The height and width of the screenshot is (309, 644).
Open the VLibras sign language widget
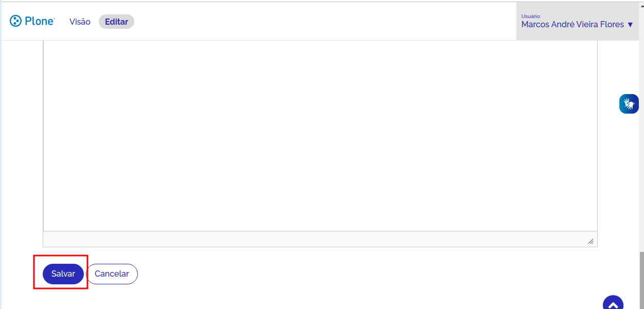click(x=629, y=104)
